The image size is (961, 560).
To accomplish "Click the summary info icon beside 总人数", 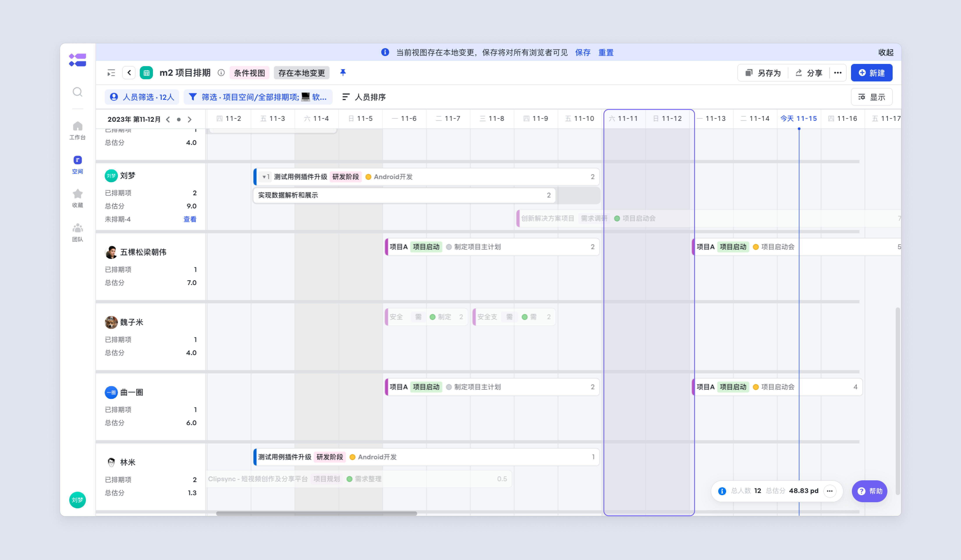I will click(x=722, y=491).
